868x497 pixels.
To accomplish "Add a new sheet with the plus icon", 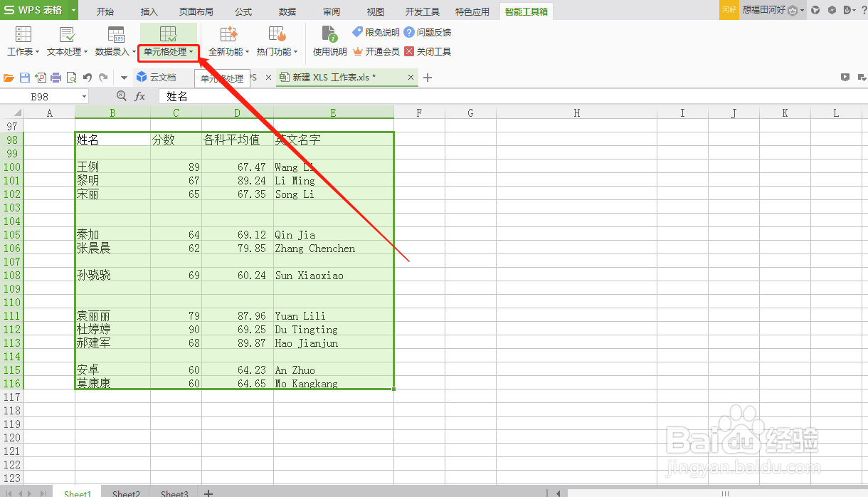I will coord(208,493).
